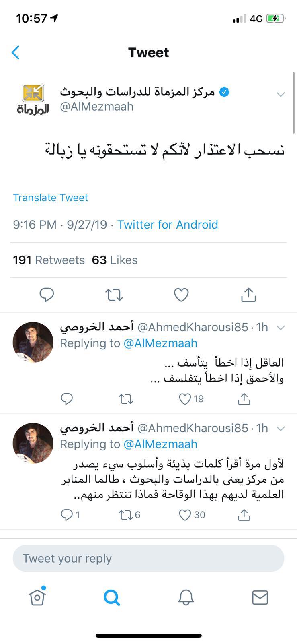
Task: Retweet the main AlMezmaah tweet
Action: (114, 295)
